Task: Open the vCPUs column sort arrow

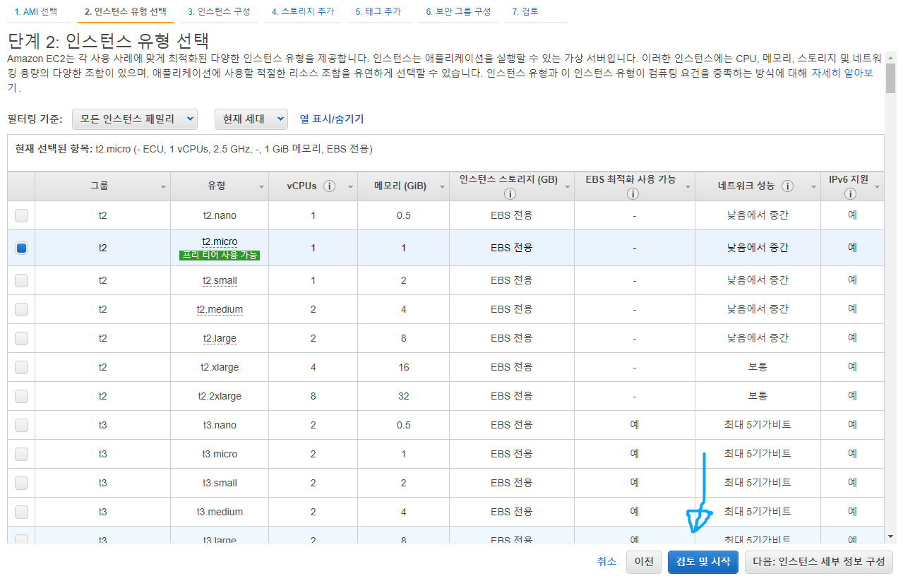Action: click(351, 187)
